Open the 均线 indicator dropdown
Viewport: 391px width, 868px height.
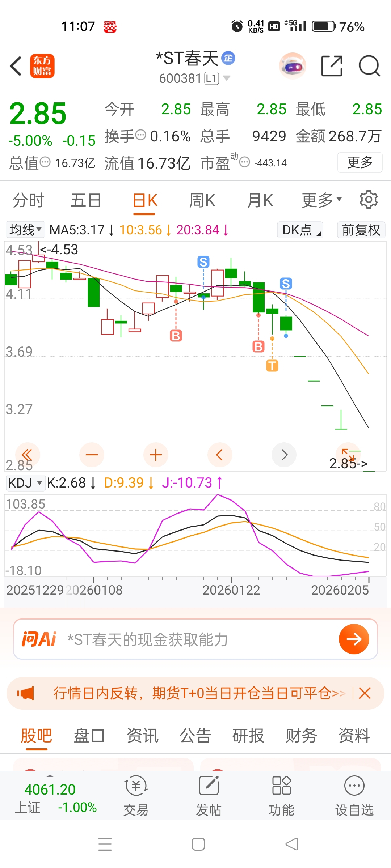[x=25, y=230]
